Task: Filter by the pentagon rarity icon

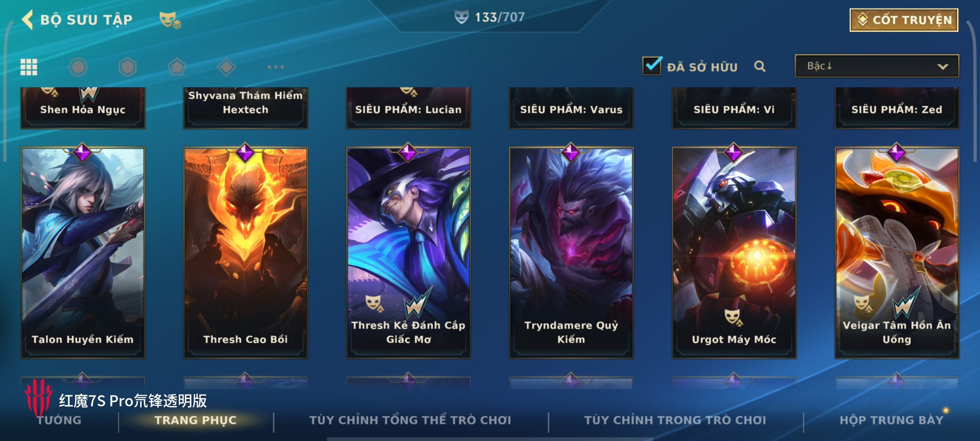Action: [x=177, y=67]
